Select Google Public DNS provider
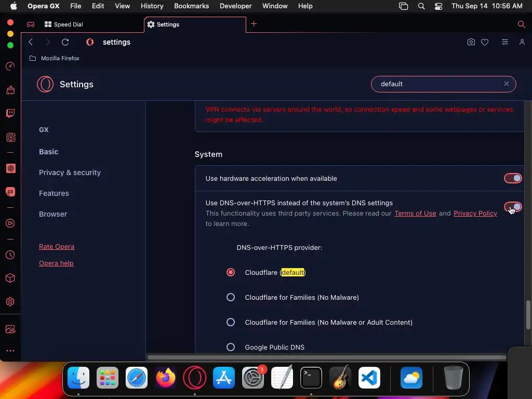This screenshot has width=532, height=399. point(230,347)
